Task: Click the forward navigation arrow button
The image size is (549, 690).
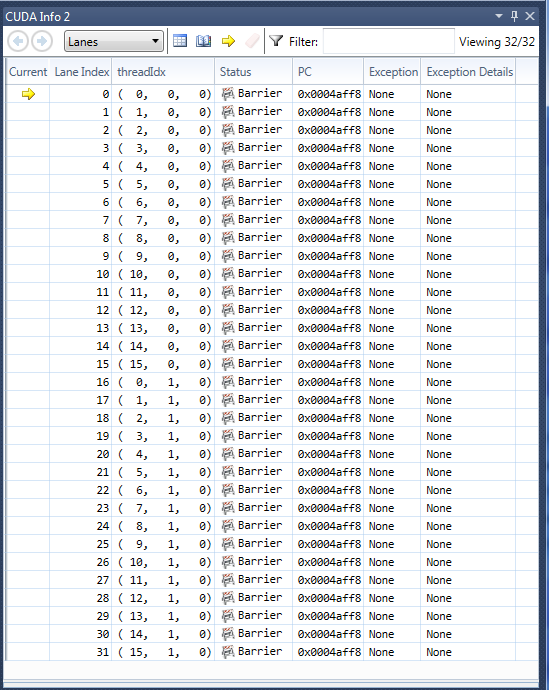Action: (42, 41)
